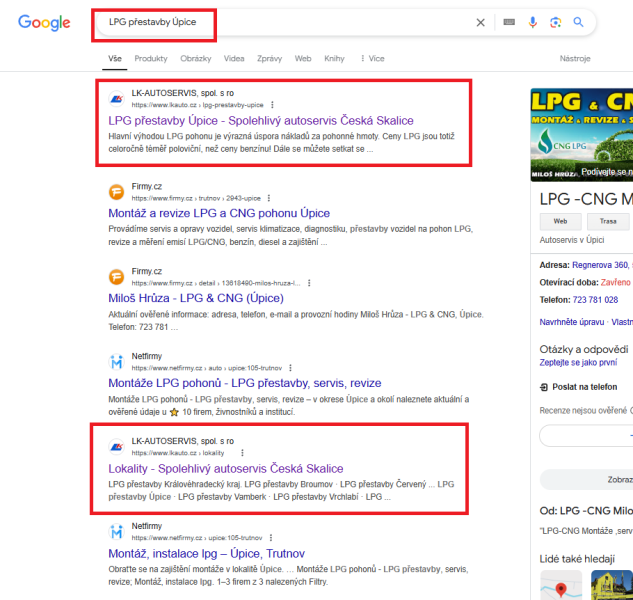Open the Nástroje search tools
Image resolution: width=633 pixels, height=600 pixels.
coord(575,59)
